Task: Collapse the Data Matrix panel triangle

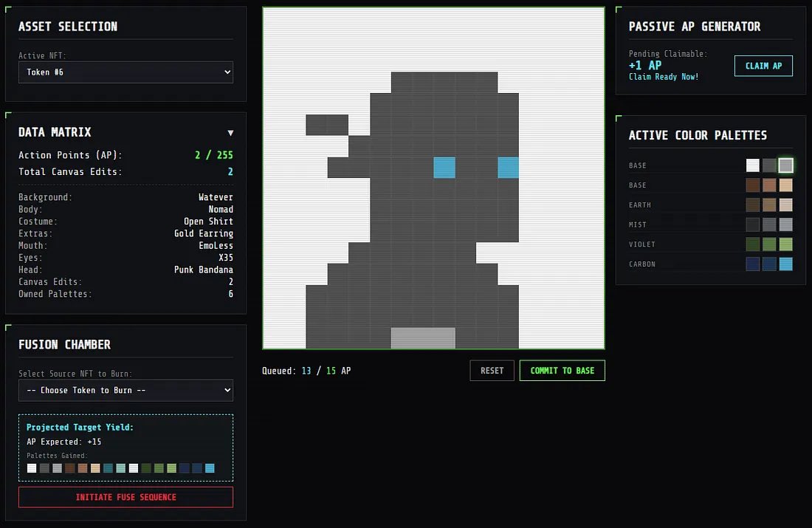Action: [230, 133]
